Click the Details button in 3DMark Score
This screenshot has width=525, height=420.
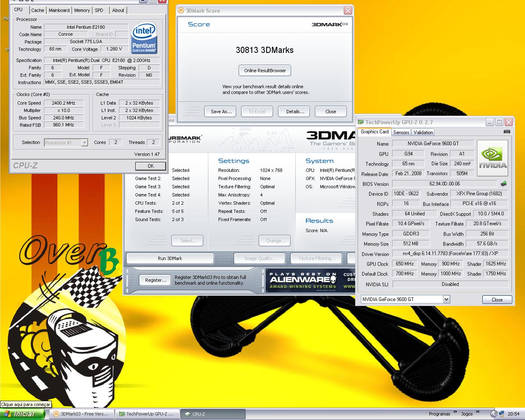[295, 112]
